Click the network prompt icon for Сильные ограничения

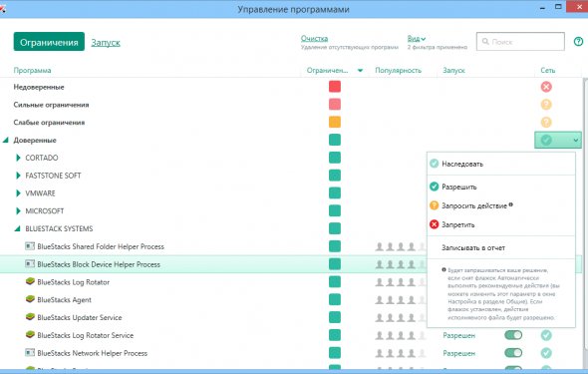(546, 105)
